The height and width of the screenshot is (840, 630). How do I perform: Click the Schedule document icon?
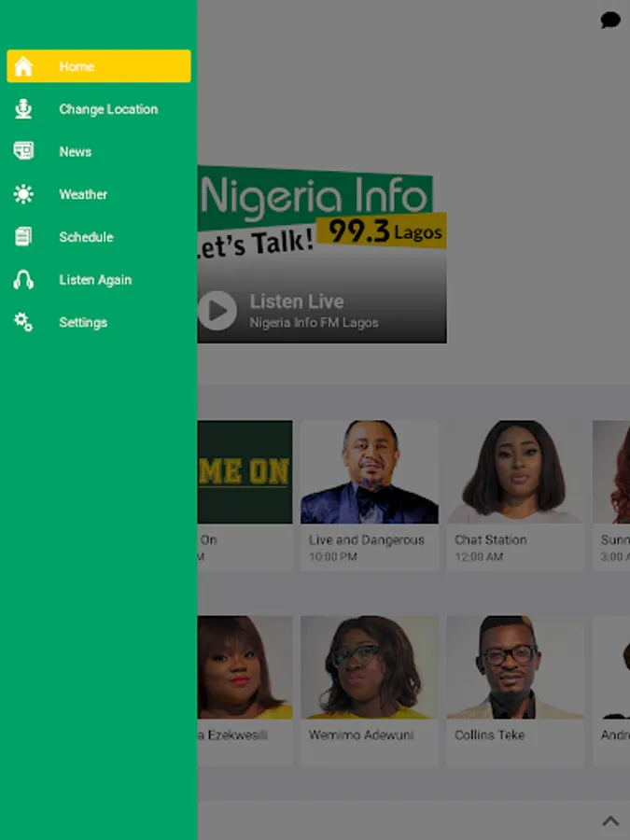[x=23, y=236]
